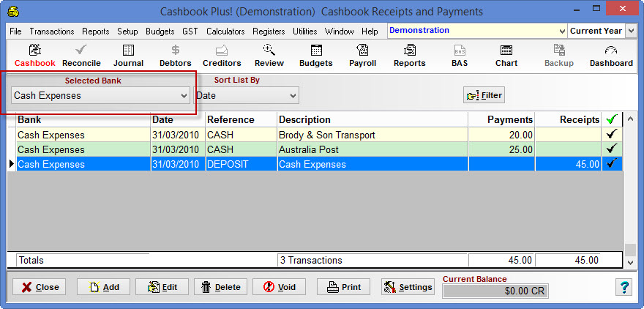
Task: Click the Backup toolbar icon
Action: (559, 56)
